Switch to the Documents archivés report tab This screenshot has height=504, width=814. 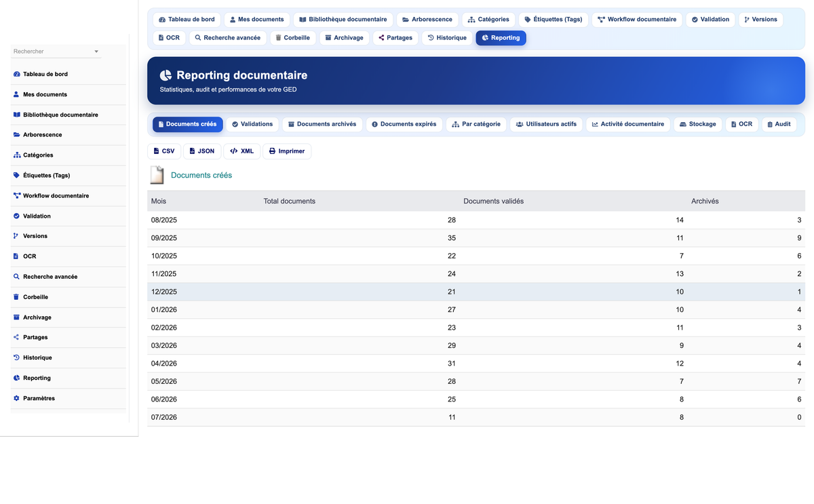coord(322,124)
